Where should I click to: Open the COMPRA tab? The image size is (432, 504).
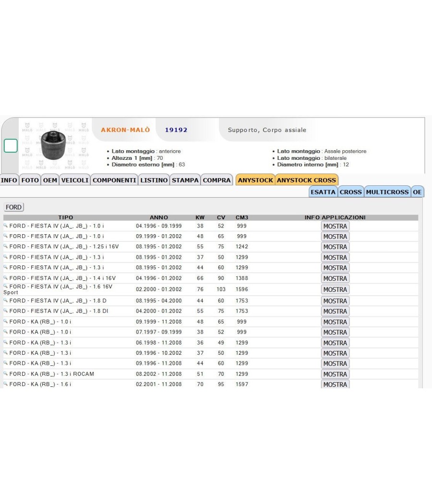tap(217, 180)
